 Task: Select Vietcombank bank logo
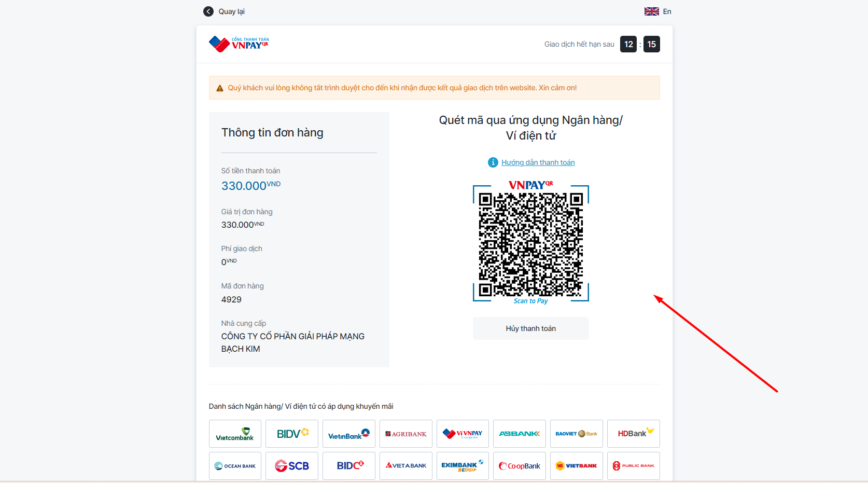[x=235, y=434]
